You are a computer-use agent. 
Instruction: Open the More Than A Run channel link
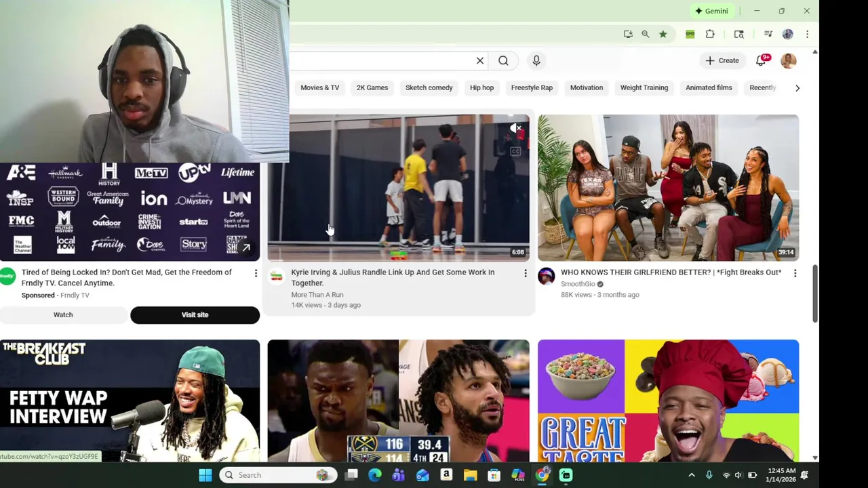pyautogui.click(x=317, y=294)
